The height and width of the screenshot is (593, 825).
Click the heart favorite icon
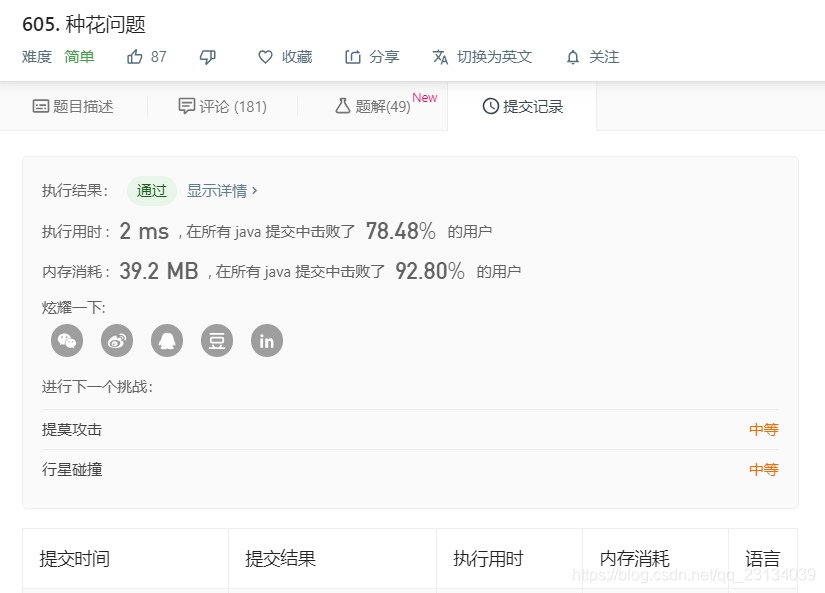pyautogui.click(x=265, y=57)
